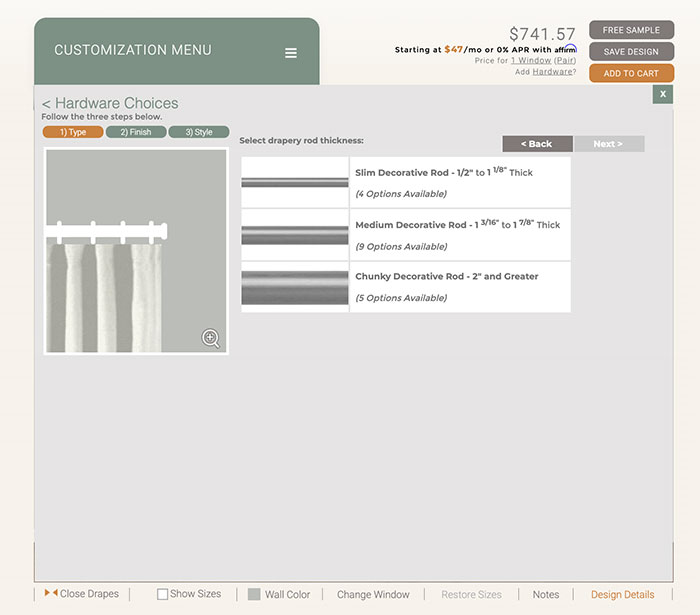Open Design Details at the bottom

622,595
